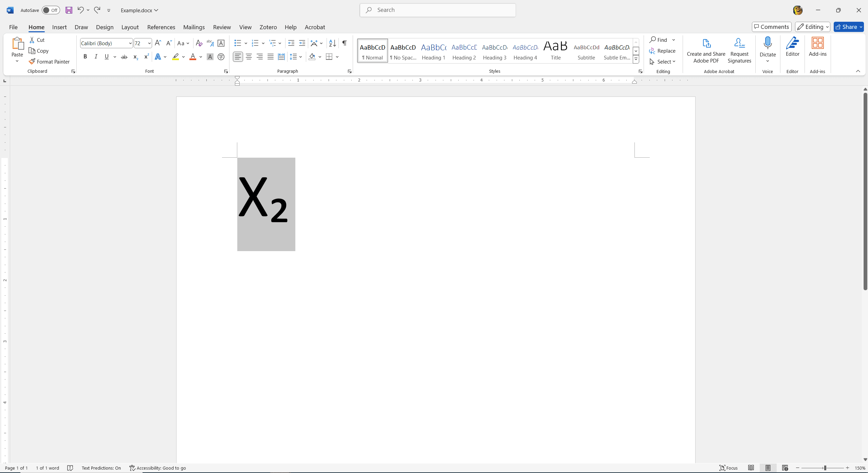The height and width of the screenshot is (473, 868).
Task: Open the Mailings ribbon tab
Action: [194, 27]
